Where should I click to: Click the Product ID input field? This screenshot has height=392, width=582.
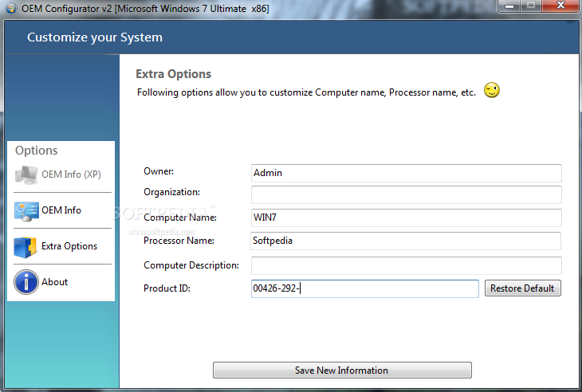[365, 288]
